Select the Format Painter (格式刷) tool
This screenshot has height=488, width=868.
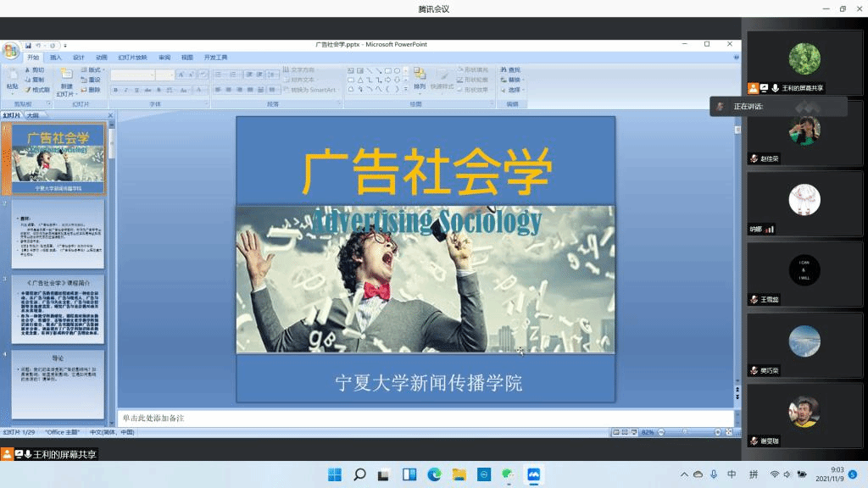pos(37,90)
